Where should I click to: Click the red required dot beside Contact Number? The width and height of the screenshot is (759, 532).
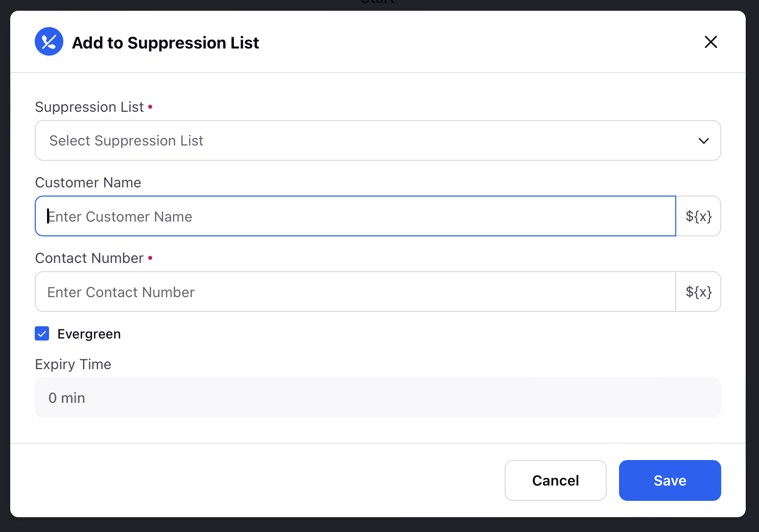pyautogui.click(x=150, y=258)
